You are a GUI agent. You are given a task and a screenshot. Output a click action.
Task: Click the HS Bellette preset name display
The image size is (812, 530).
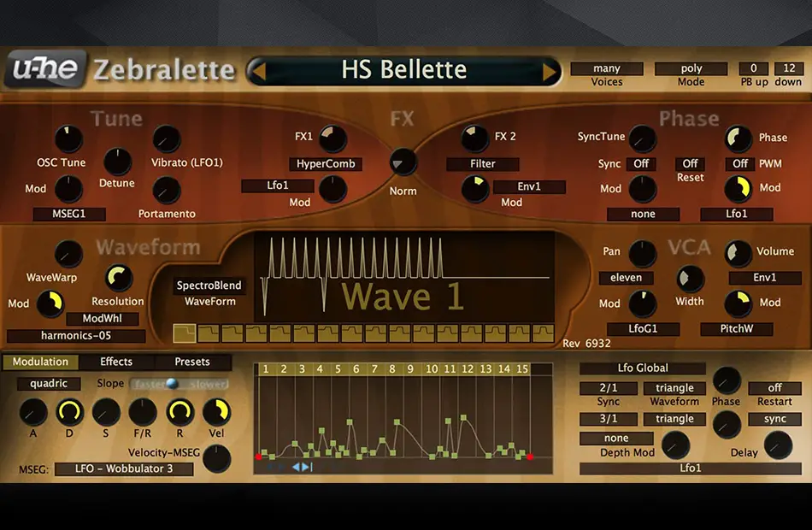click(x=404, y=70)
